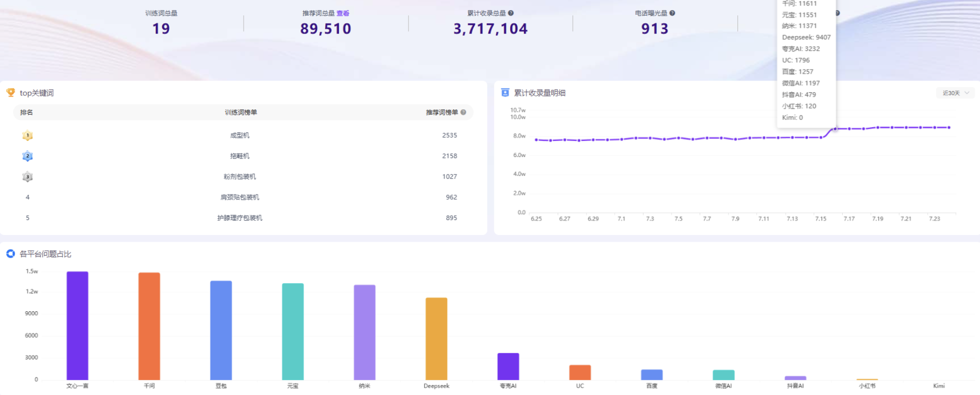Click the 训练词总量 value 19
Image resolution: width=980 pixels, height=395 pixels.
click(x=161, y=29)
